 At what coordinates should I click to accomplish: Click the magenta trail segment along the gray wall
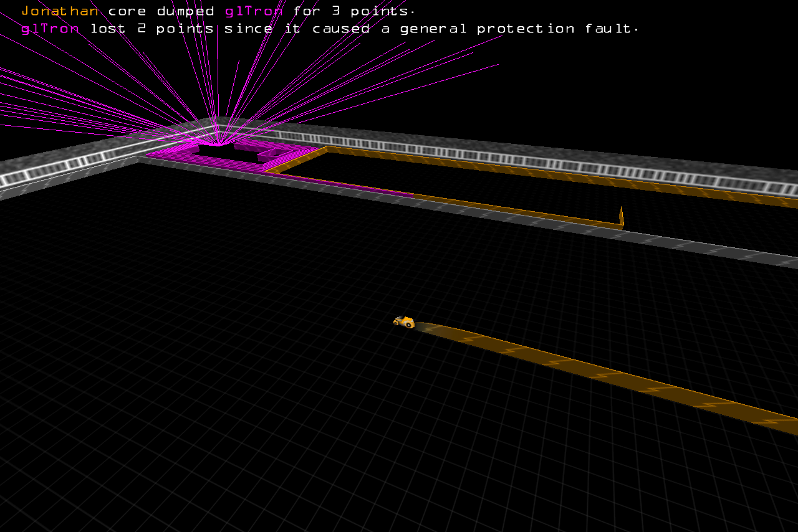click(349, 186)
